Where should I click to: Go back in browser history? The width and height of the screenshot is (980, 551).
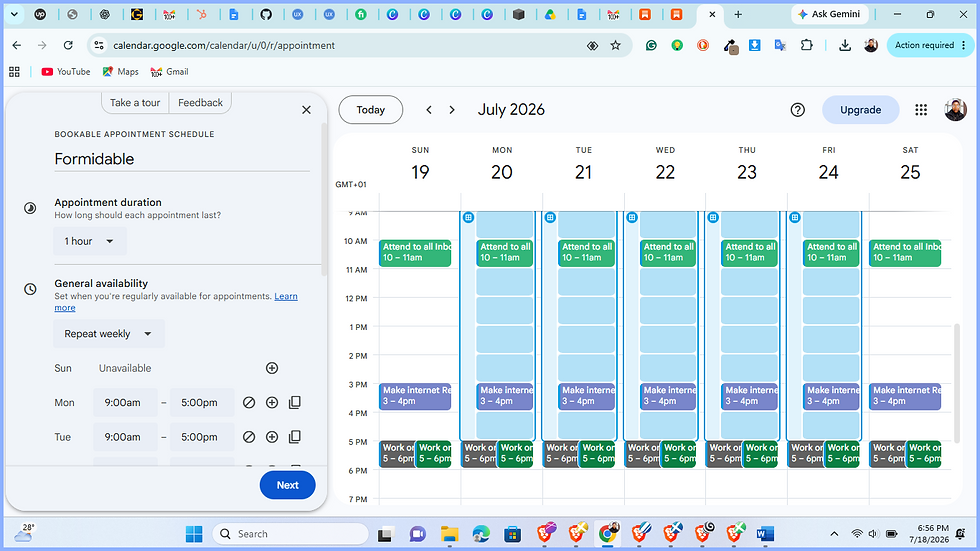click(x=17, y=45)
